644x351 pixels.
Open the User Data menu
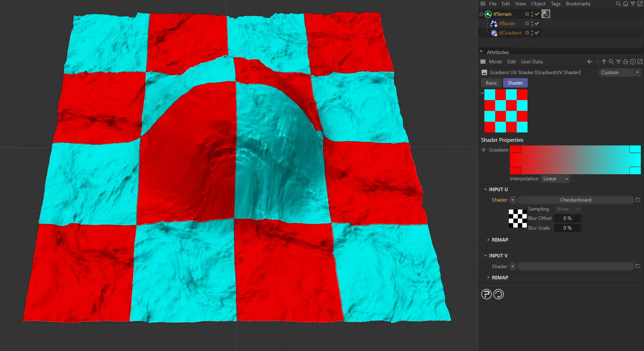click(x=531, y=62)
